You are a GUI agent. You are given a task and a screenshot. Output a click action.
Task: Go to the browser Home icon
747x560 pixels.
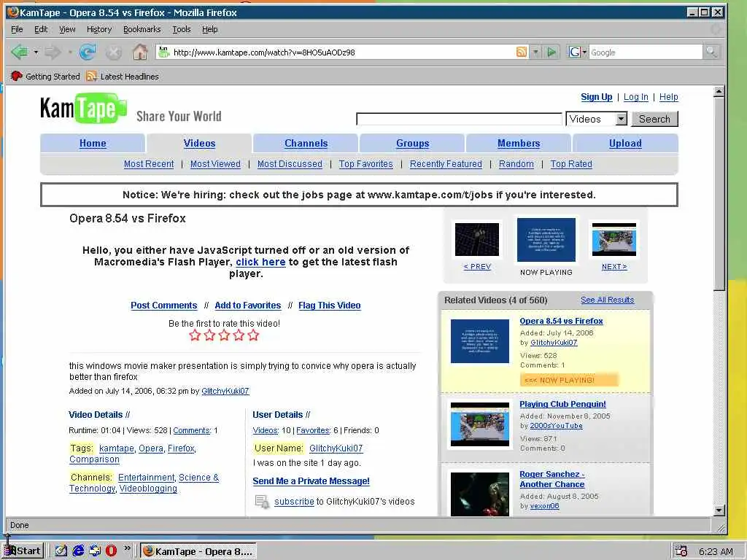click(140, 52)
